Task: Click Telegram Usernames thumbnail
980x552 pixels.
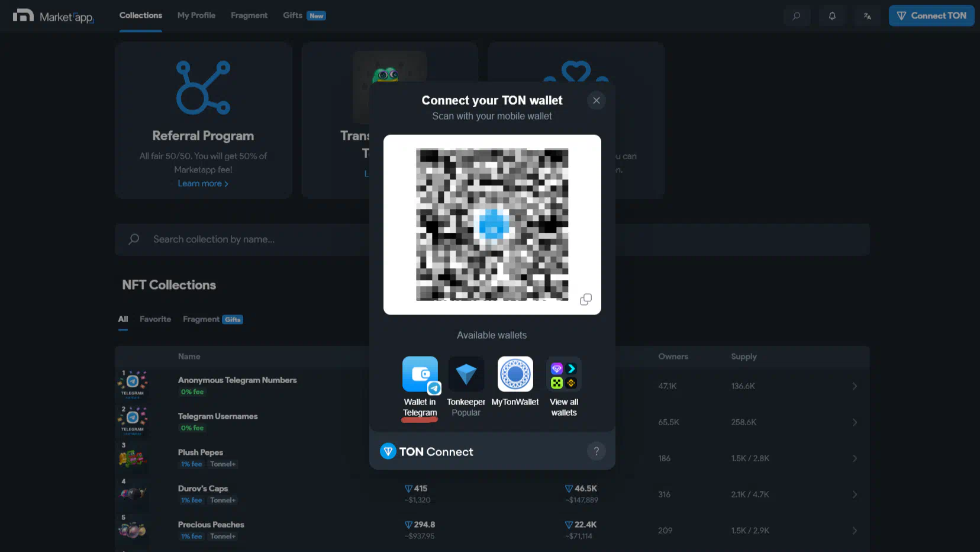Action: (133, 421)
